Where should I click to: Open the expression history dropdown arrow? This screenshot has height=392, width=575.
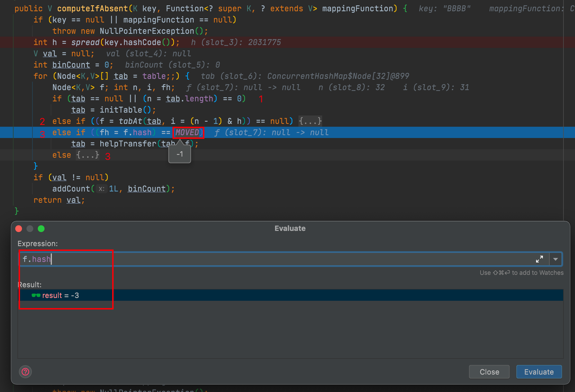pyautogui.click(x=556, y=259)
